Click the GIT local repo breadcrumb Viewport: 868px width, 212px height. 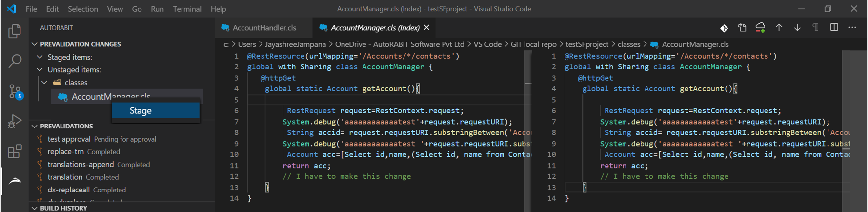[x=533, y=44]
